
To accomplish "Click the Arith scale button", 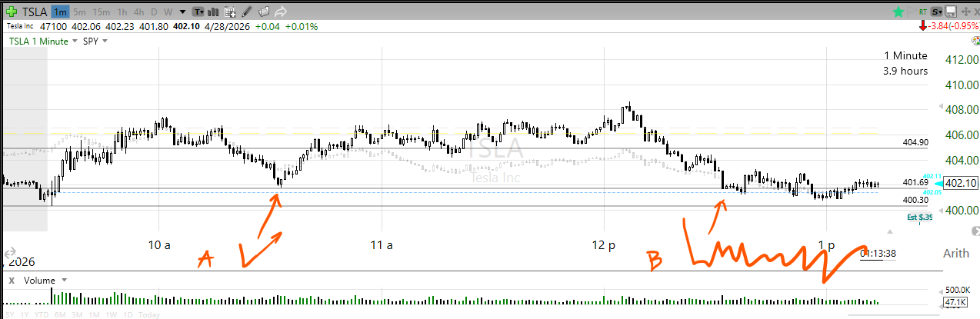I will [955, 254].
